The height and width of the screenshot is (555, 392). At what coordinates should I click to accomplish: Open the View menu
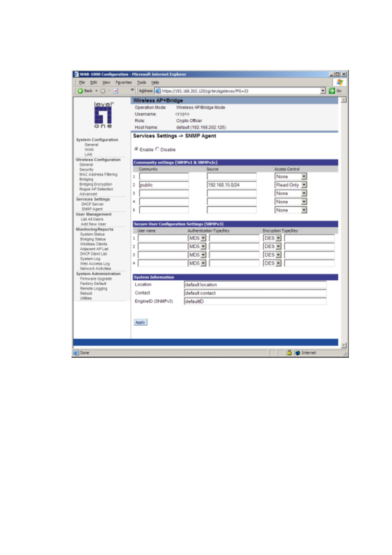tap(106, 83)
